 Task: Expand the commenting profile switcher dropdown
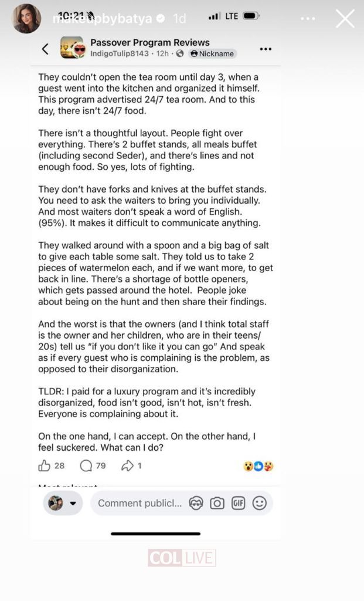(x=63, y=503)
